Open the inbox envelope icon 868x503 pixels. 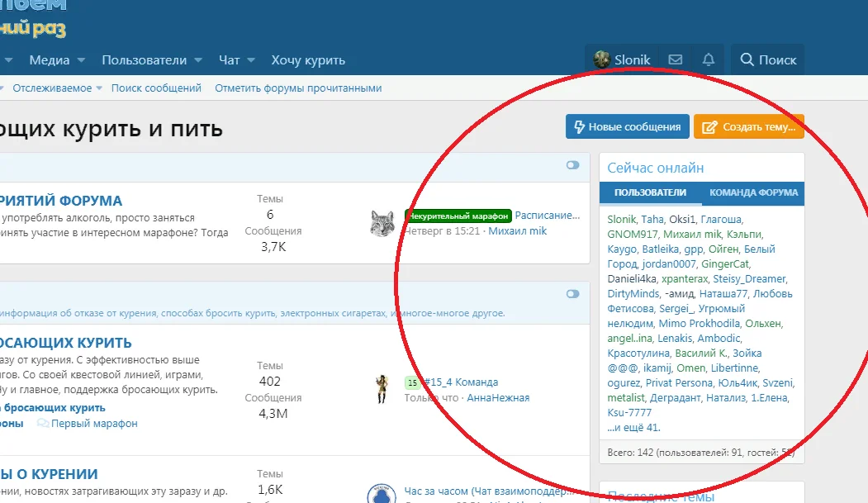(x=675, y=59)
